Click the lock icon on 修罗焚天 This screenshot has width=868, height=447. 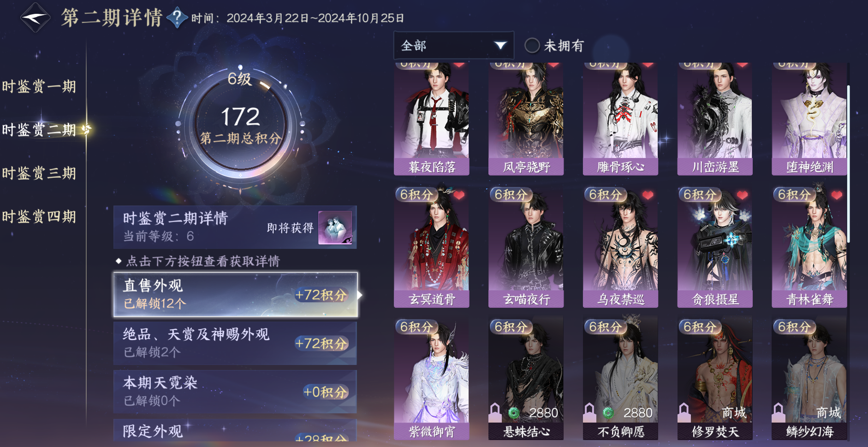coord(684,412)
